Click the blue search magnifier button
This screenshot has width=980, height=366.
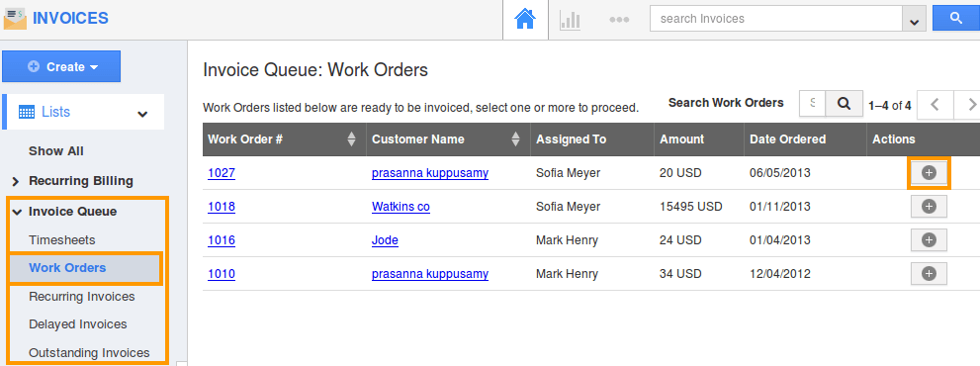click(x=955, y=18)
